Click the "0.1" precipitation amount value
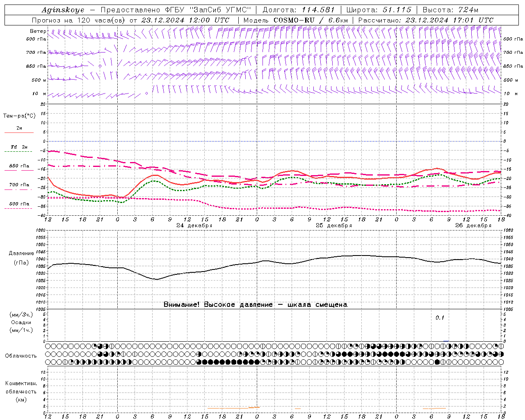 pos(440,317)
